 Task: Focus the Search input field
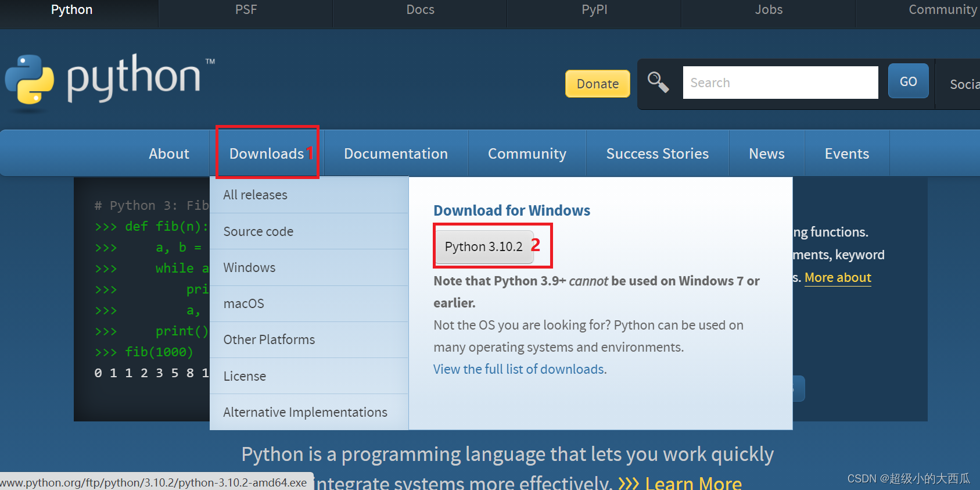coord(780,83)
